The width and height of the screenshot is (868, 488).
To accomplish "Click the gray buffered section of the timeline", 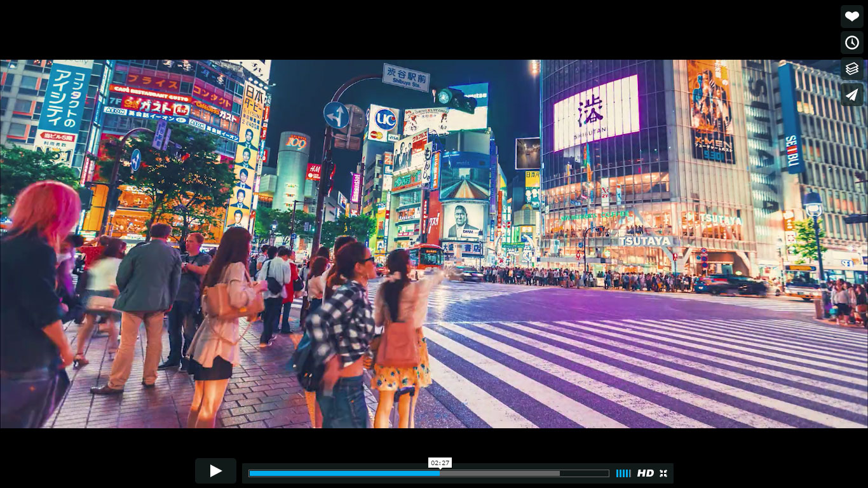I will tap(502, 473).
